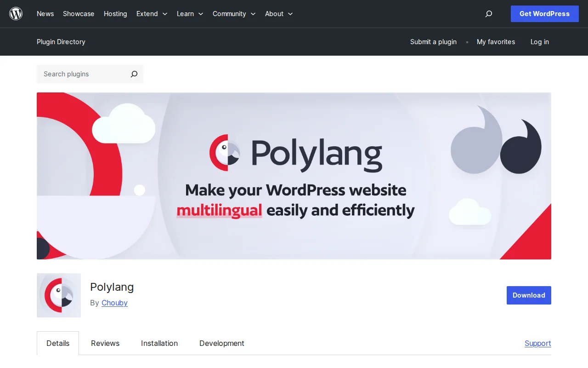Open the header search magnifier icon

coord(488,14)
